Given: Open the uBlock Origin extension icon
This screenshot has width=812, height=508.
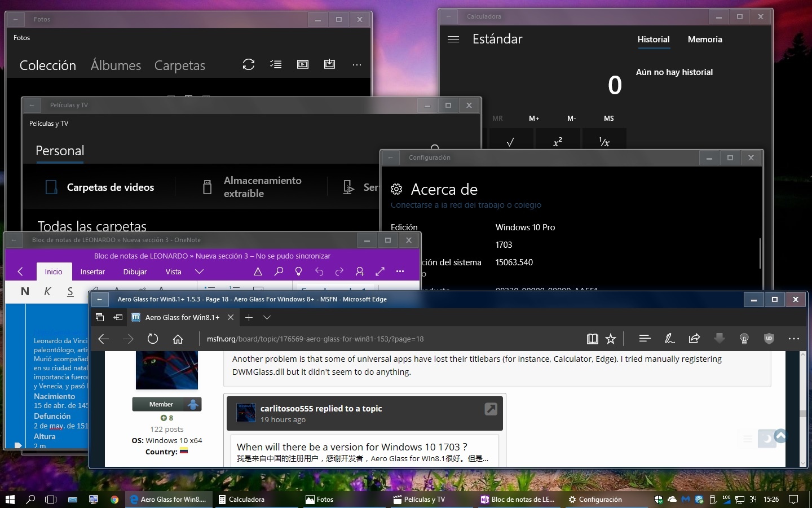Looking at the screenshot, I should point(769,339).
